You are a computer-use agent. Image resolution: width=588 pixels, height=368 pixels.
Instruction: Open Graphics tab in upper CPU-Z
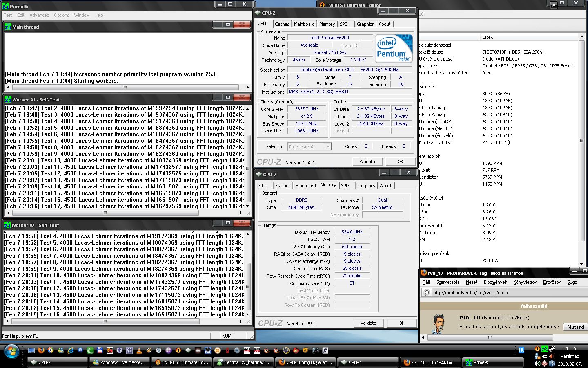tap(365, 24)
